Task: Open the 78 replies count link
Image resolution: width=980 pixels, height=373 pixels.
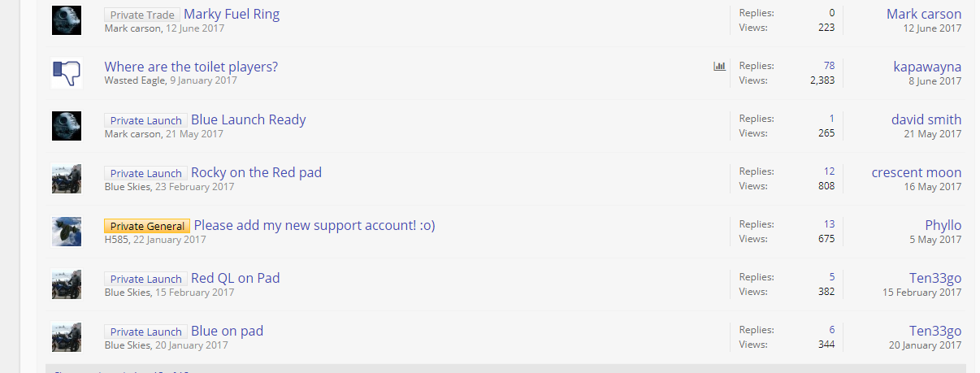Action: pos(829,66)
